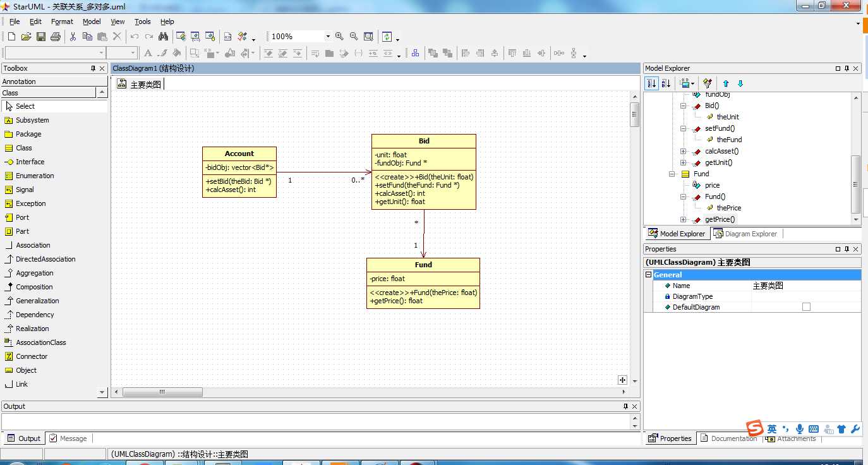The image size is (868, 465).
Task: Select the Generalization tool in Toolbox
Action: pos(37,301)
